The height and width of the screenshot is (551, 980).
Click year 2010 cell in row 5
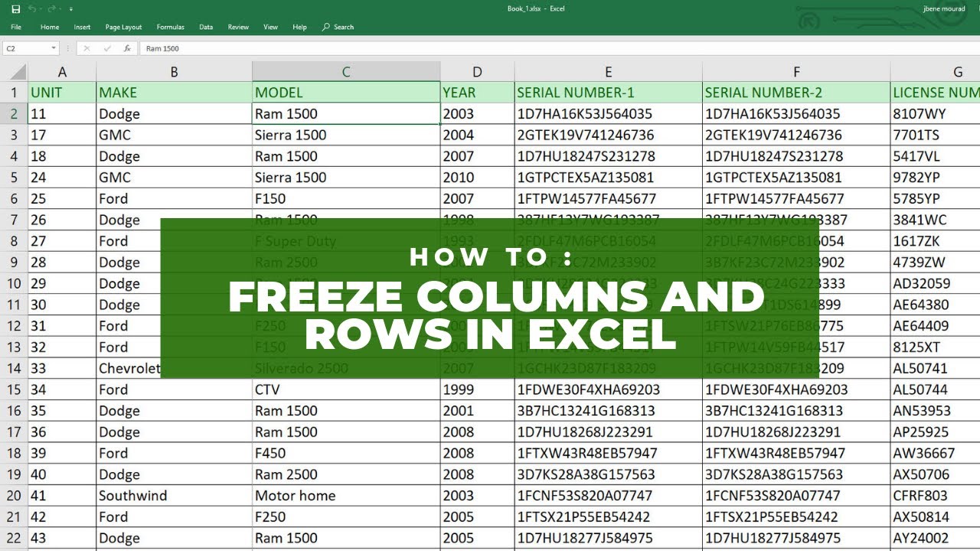(x=477, y=178)
